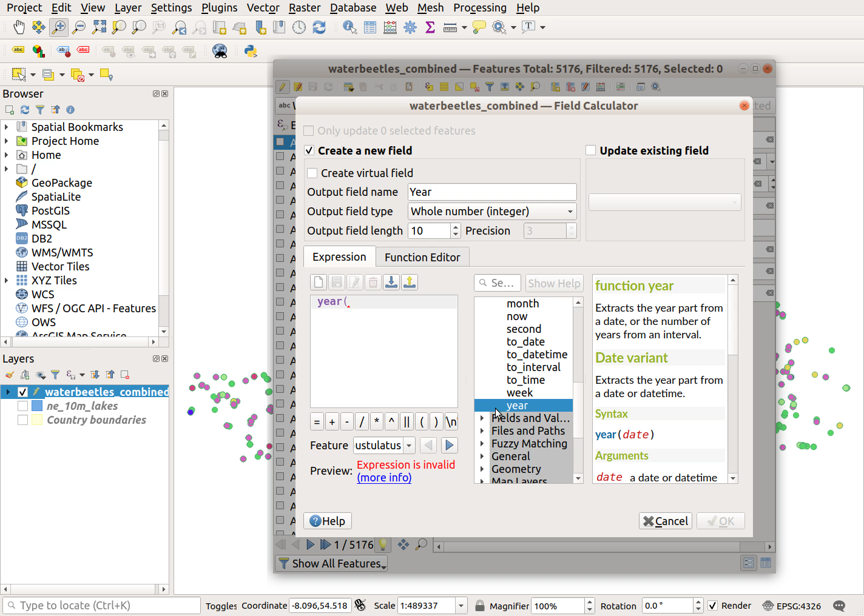The width and height of the screenshot is (864, 616).
Task: Activate the Zoom In tool
Action: pyautogui.click(x=58, y=27)
